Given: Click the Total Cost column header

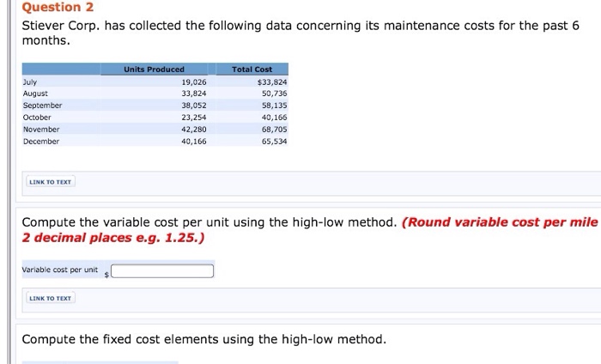Looking at the screenshot, I should click(x=252, y=70).
